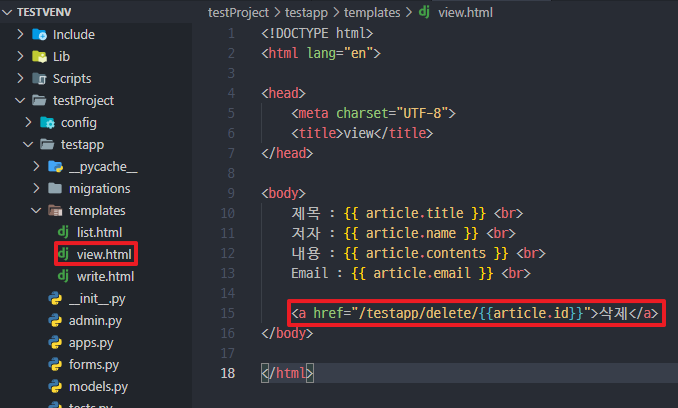Image resolution: width=678 pixels, height=408 pixels.
Task: Click the testapp open folder icon
Action: (48, 144)
